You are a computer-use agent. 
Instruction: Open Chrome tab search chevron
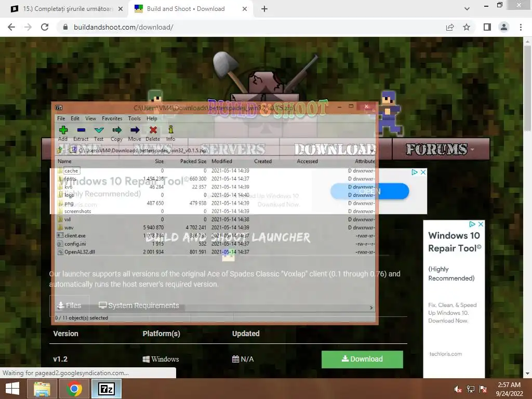coord(467,9)
